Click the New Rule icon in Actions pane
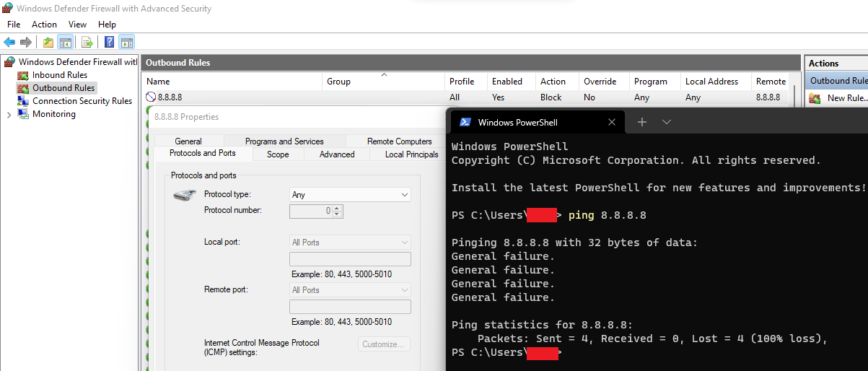This screenshot has height=371, width=868. point(815,98)
